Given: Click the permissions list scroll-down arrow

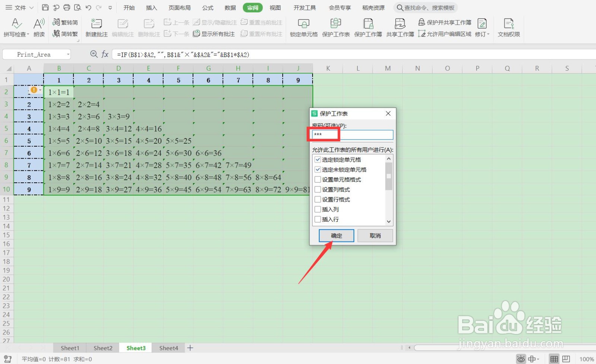Looking at the screenshot, I should (389, 221).
